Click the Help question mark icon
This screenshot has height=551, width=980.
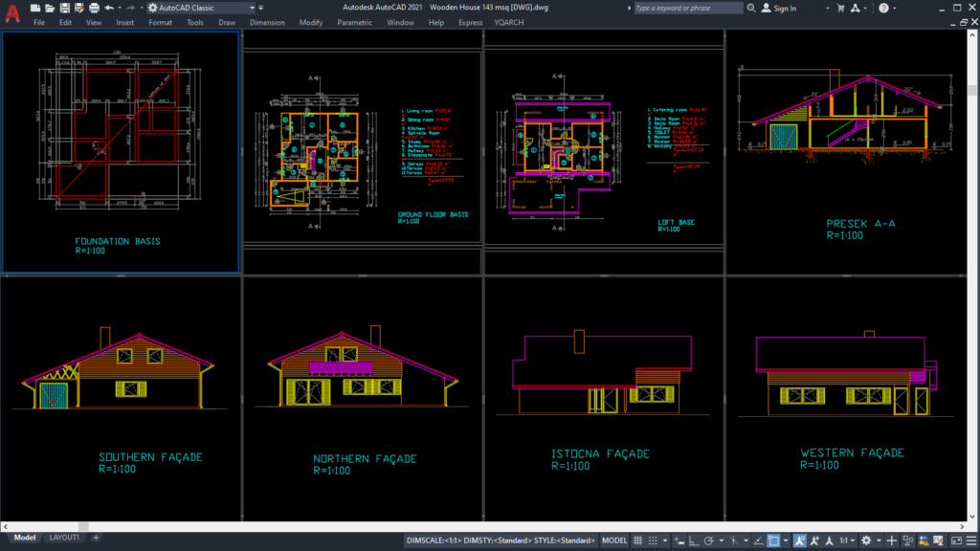(x=883, y=8)
